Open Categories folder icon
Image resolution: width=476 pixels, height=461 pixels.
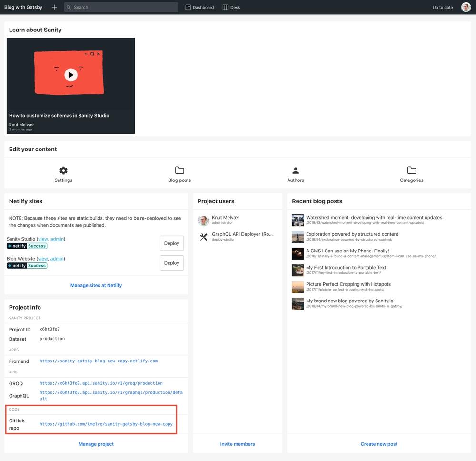(411, 170)
